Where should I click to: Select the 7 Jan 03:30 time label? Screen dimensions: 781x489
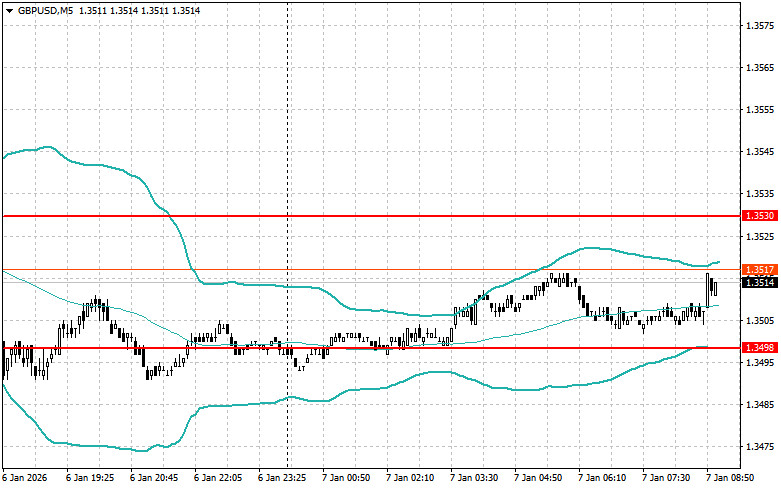(x=474, y=478)
